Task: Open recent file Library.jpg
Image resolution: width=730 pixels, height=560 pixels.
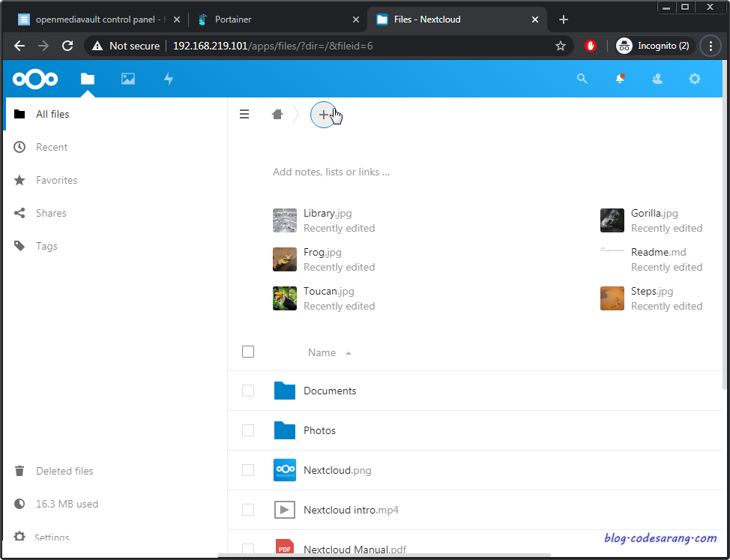Action: click(x=328, y=213)
